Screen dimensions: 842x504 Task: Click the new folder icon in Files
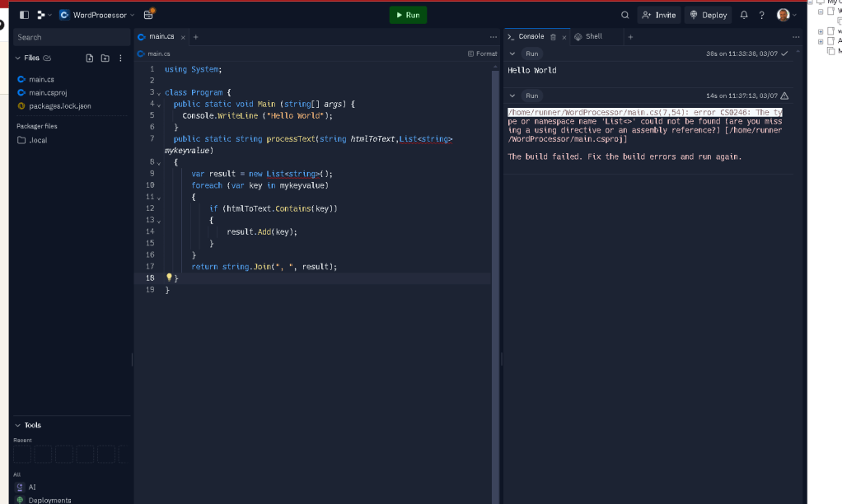click(x=105, y=58)
